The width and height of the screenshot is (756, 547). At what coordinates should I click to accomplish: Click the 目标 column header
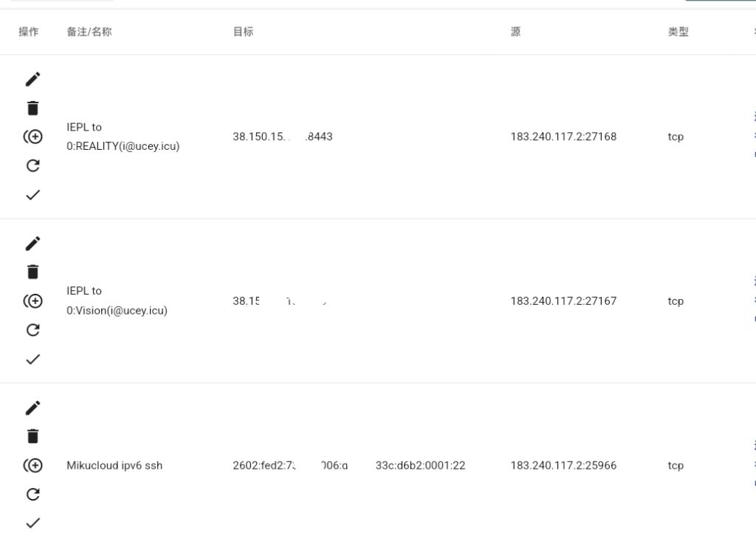[x=243, y=32]
